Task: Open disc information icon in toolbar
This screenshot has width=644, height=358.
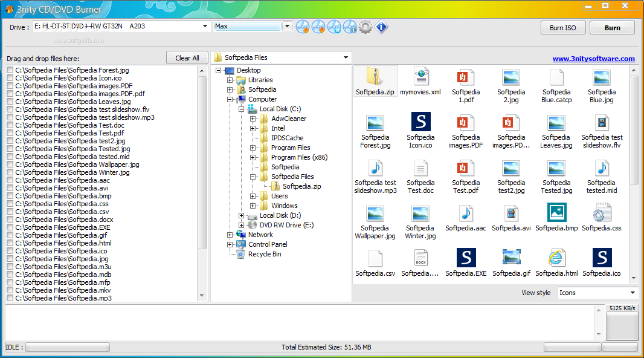Action: [350, 27]
